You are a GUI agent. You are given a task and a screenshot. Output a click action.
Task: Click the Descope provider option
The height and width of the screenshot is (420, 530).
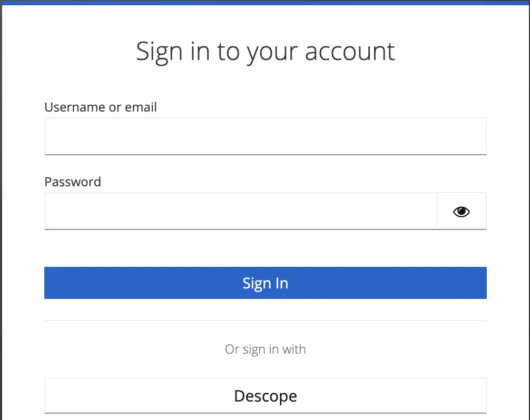[x=265, y=396]
